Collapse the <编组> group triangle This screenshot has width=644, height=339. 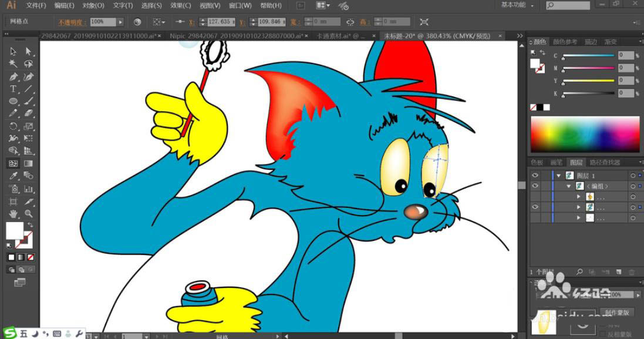click(x=569, y=186)
